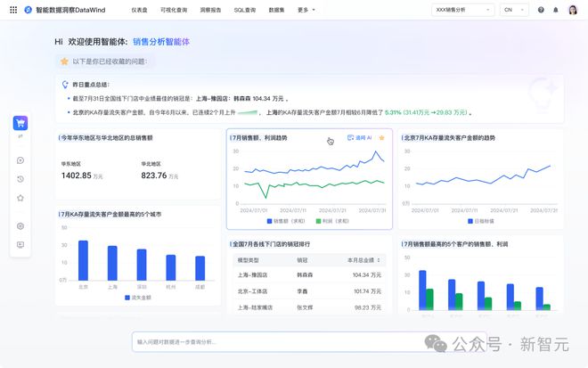Screen dimensions: 588x368
Task: Click the 7月KA存量流失客户金额最高的5个城市 title
Action: click(111, 215)
